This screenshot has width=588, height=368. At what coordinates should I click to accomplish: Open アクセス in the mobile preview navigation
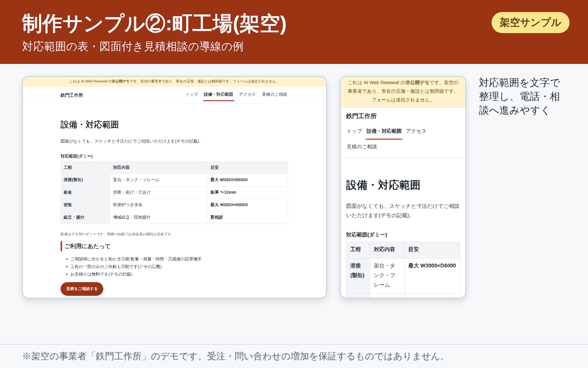[x=416, y=131]
